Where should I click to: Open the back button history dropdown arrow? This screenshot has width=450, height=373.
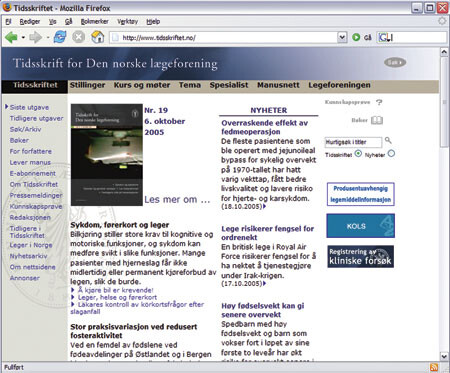pyautogui.click(x=23, y=38)
